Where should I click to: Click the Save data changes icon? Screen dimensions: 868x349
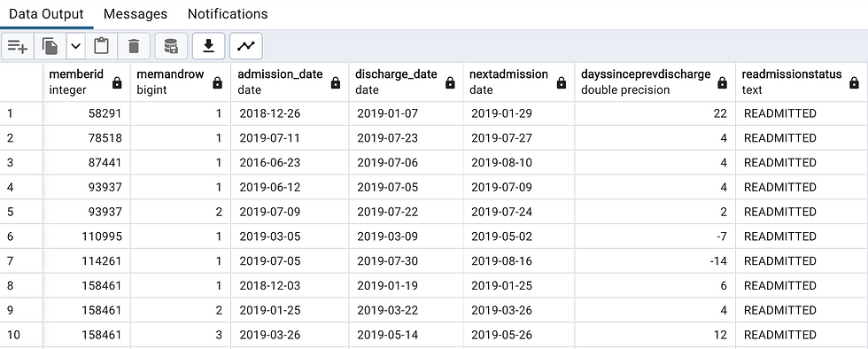[x=171, y=46]
